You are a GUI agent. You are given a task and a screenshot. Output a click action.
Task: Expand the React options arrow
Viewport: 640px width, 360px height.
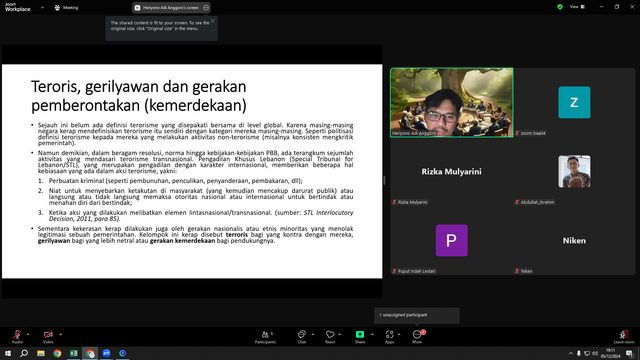point(340,334)
